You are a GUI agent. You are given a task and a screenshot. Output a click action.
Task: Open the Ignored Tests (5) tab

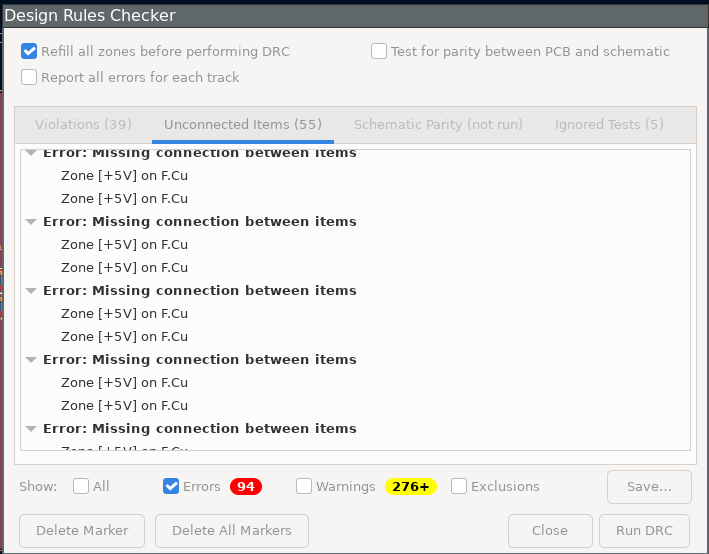pos(608,125)
